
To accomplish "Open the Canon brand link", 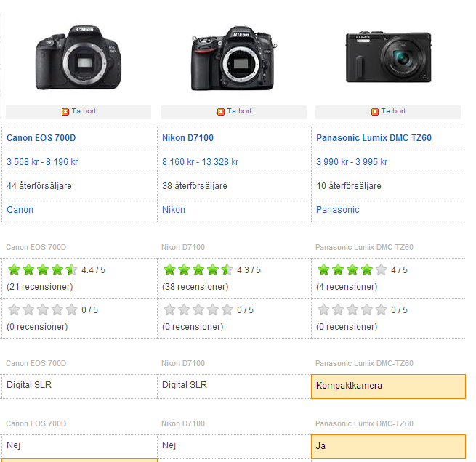I will [20, 210].
